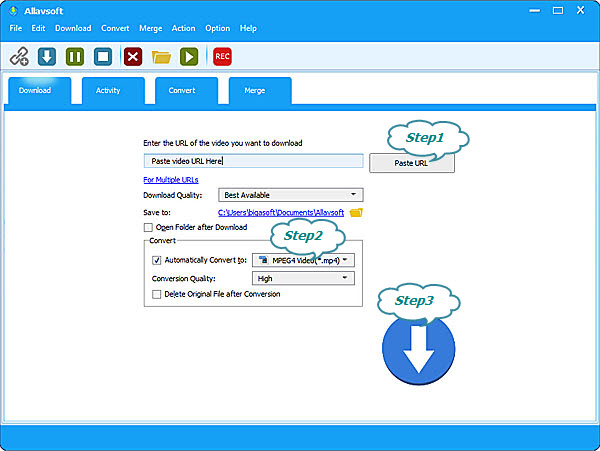Screen dimensions: 600x451
Task: Minimize the Allavsoft window
Action: tap(535, 11)
